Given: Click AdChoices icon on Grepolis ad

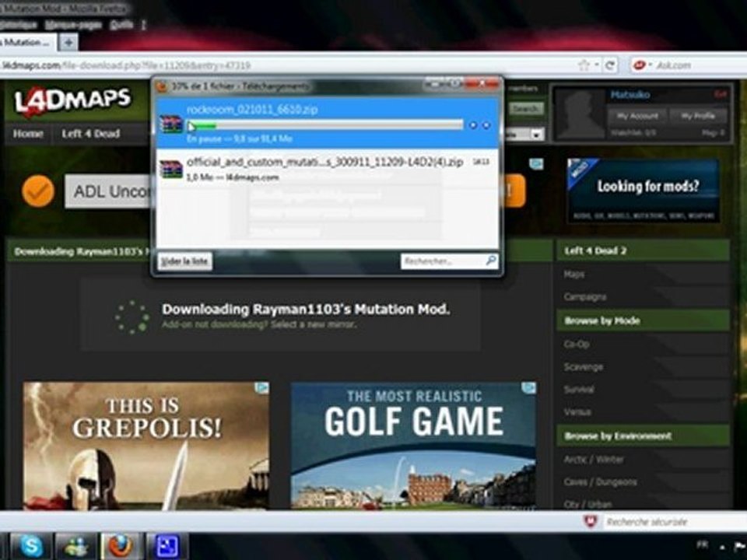Looking at the screenshot, I should 262,387.
